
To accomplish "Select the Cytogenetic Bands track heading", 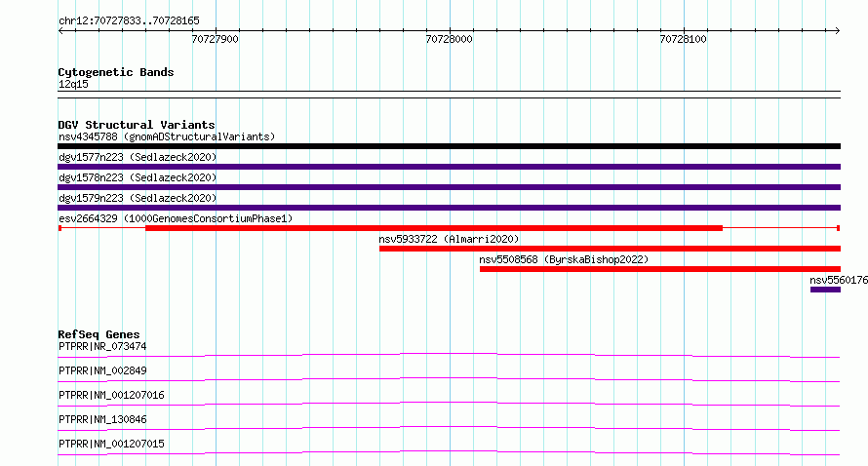I will [116, 72].
